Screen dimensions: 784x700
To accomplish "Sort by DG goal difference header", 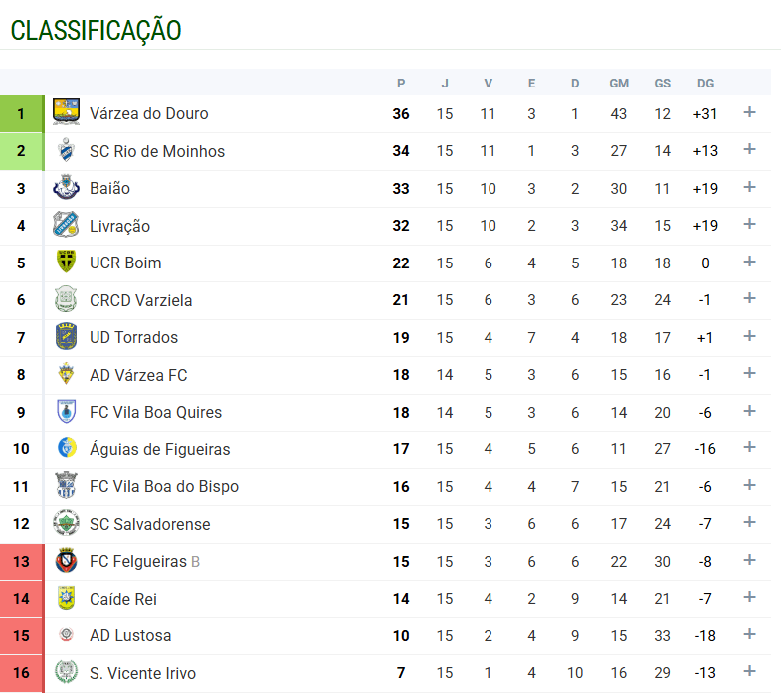I will point(705,84).
